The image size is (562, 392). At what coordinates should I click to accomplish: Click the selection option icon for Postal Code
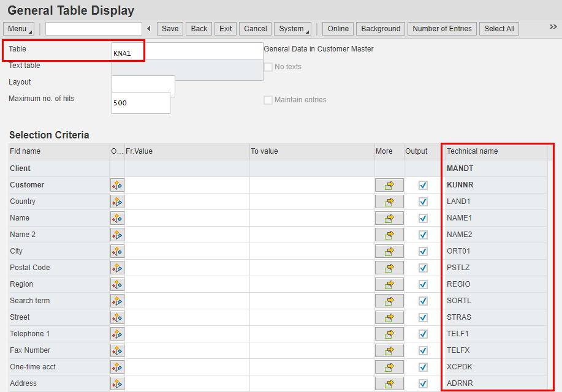coord(117,268)
